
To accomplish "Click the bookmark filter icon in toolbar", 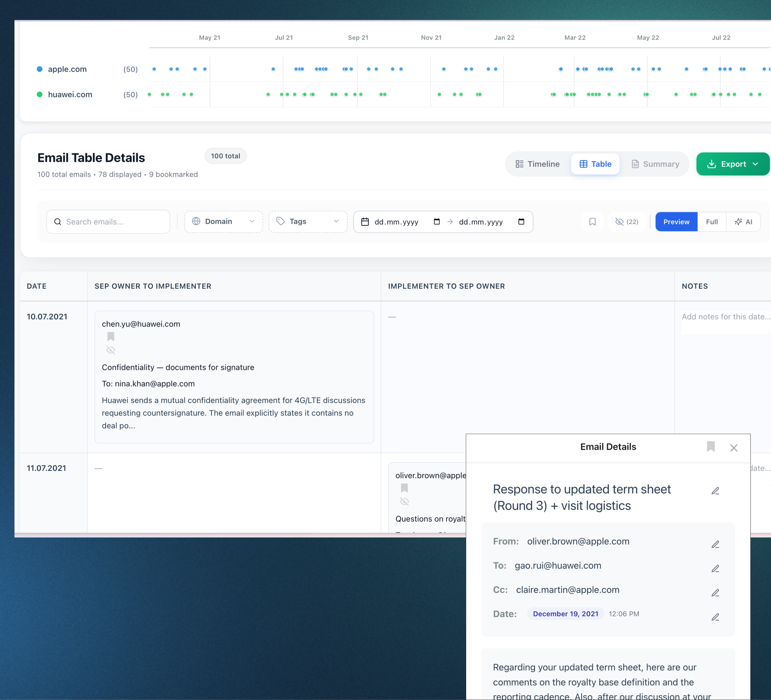I will point(592,222).
